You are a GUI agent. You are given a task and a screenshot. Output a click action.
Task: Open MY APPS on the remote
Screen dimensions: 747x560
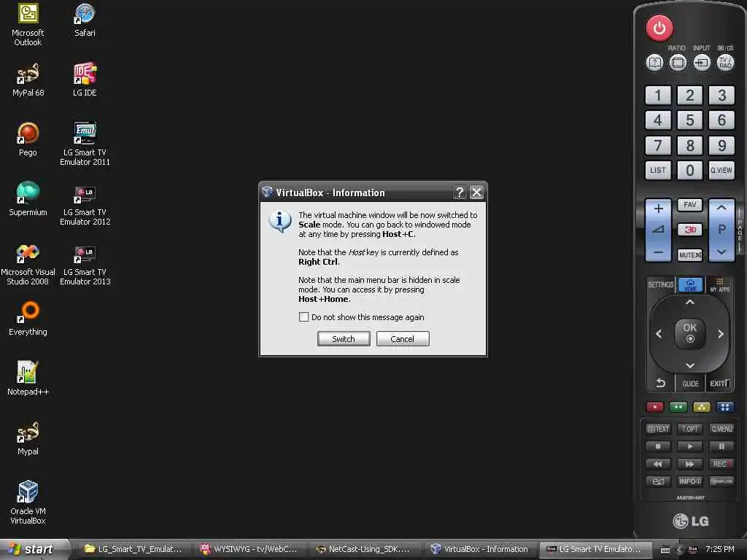[719, 285]
